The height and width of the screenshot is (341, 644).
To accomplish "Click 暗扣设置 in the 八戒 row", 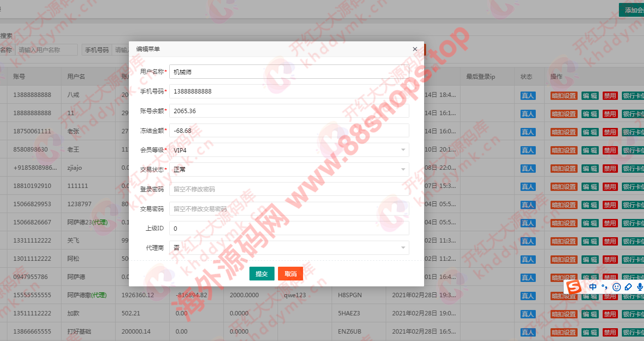I will coord(564,95).
